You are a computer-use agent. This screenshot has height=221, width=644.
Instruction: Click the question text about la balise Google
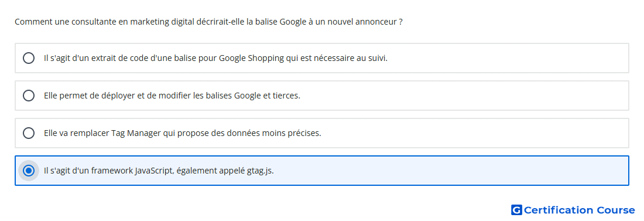point(208,22)
